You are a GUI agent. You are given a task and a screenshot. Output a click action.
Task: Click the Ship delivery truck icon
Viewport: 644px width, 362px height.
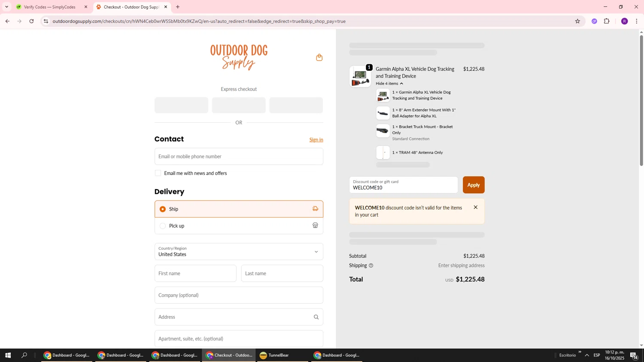click(315, 209)
